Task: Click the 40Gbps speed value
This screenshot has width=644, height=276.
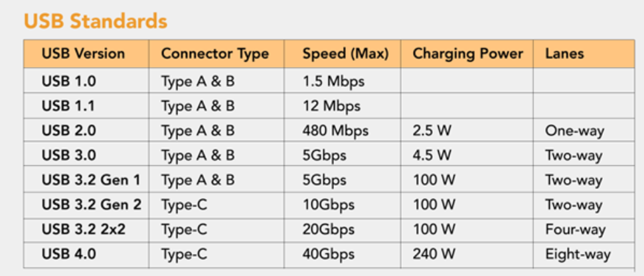Action: coord(328,254)
